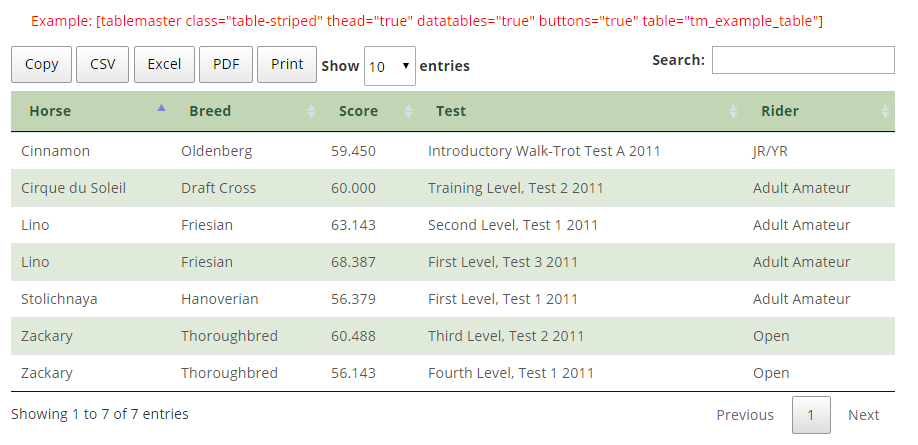Click the Breed column sort arrows icon
The width and height of the screenshot is (918, 445).
tap(311, 111)
